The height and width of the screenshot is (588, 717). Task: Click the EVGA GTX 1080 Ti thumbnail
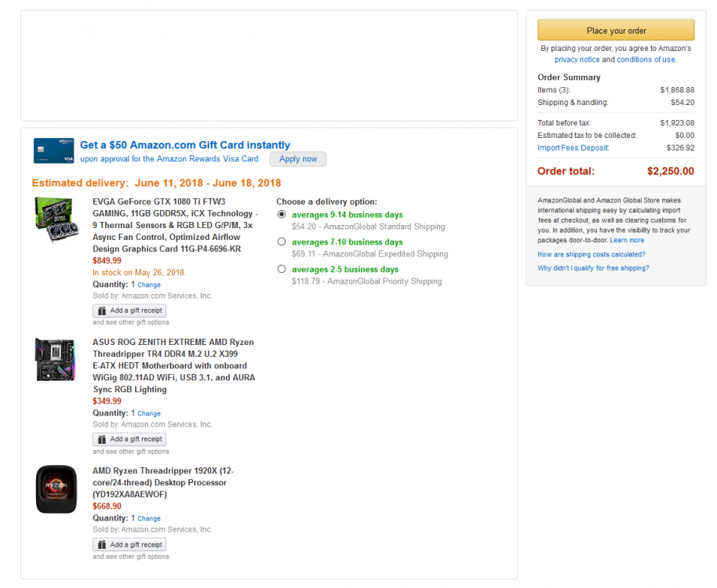(56, 220)
